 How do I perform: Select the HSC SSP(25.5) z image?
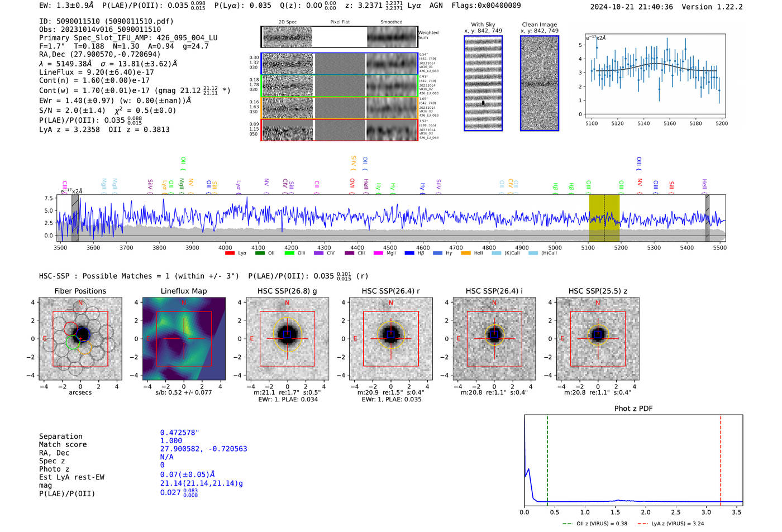click(598, 339)
